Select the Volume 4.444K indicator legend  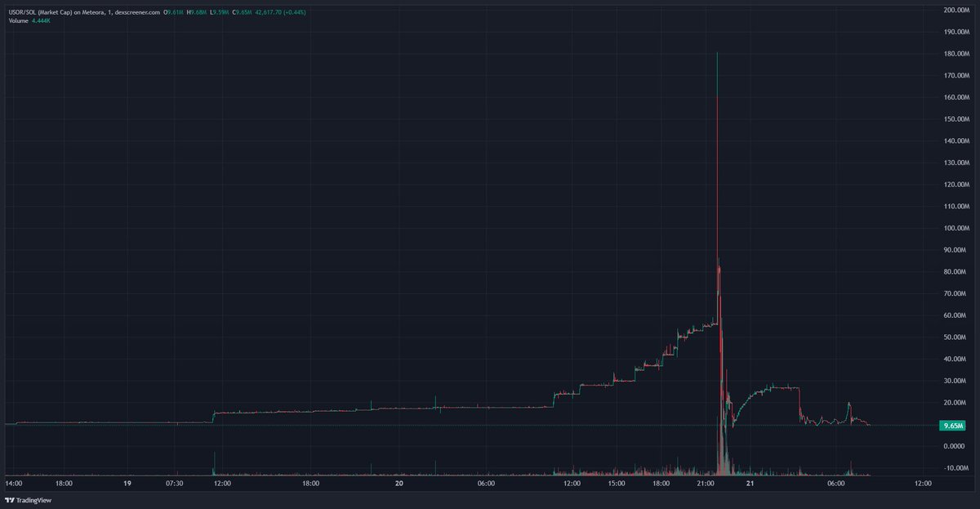pyautogui.click(x=30, y=22)
